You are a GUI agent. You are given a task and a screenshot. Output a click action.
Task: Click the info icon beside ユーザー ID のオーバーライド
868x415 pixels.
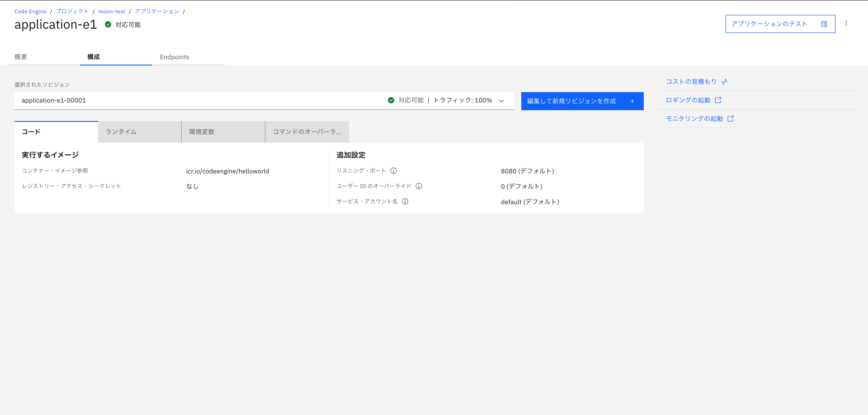click(x=419, y=186)
